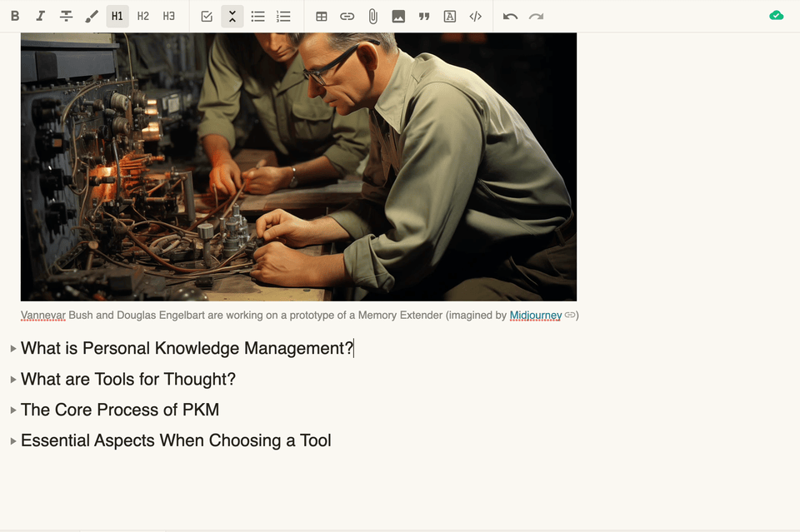The width and height of the screenshot is (800, 532).
Task: Toggle collapsible section button in toolbar
Action: [x=232, y=17]
